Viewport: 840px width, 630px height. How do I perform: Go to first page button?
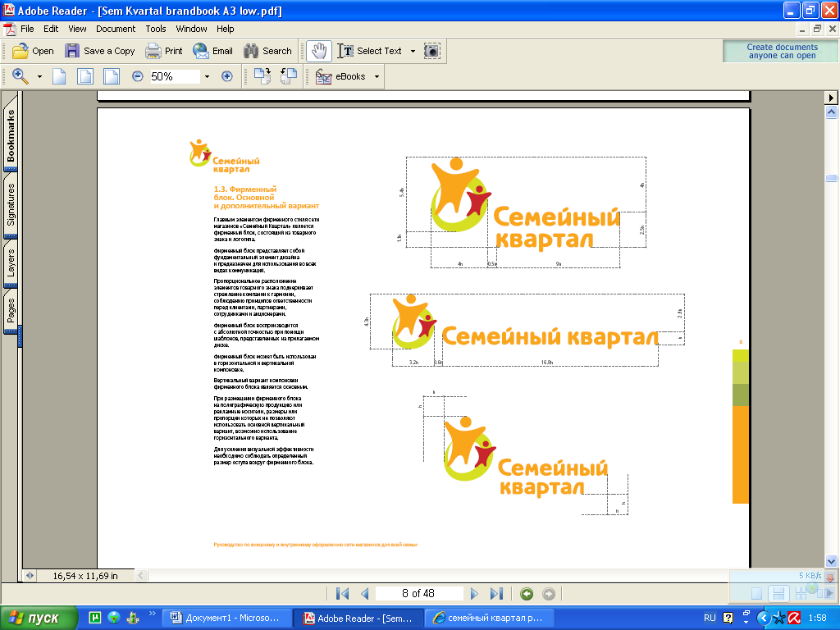[x=342, y=594]
